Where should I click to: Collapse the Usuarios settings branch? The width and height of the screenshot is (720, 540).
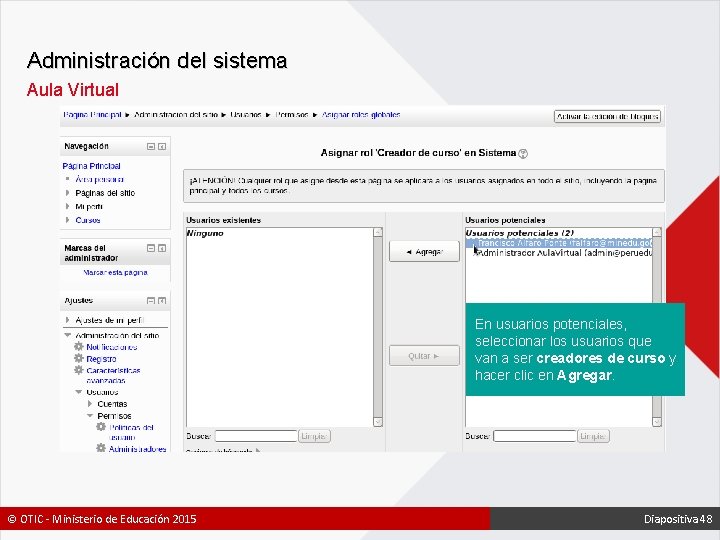[79, 392]
